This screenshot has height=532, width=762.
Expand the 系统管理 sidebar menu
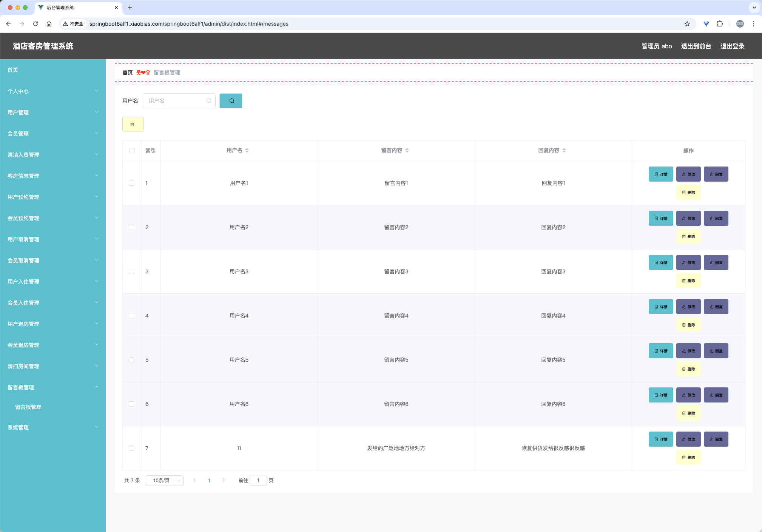pyautogui.click(x=53, y=427)
